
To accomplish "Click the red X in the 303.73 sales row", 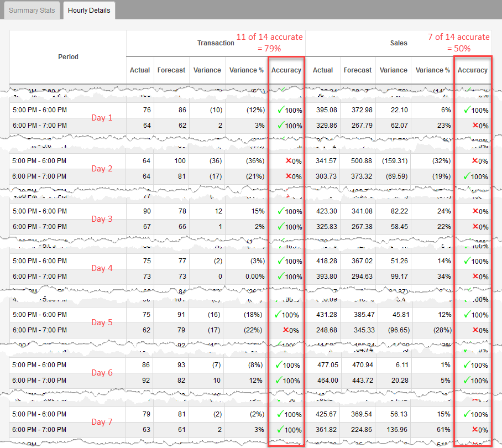I will point(289,176).
